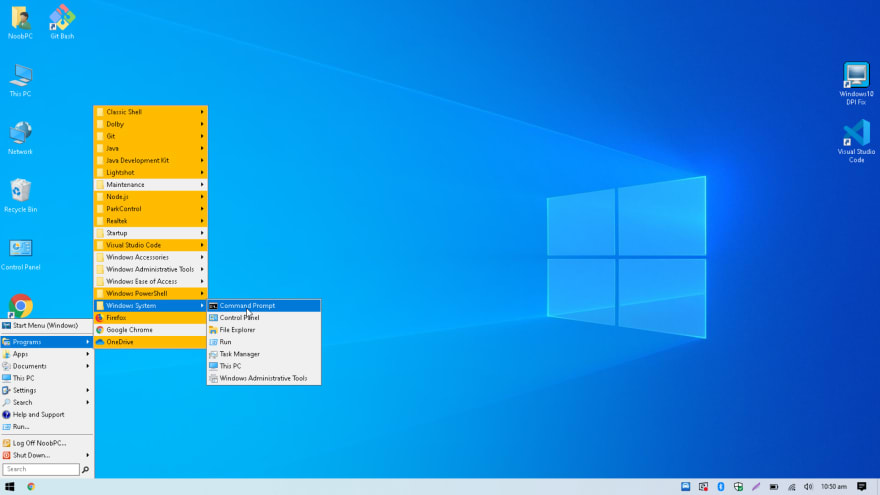Expand the Dolby folder
Screen dimensions: 880x495
coord(150,124)
